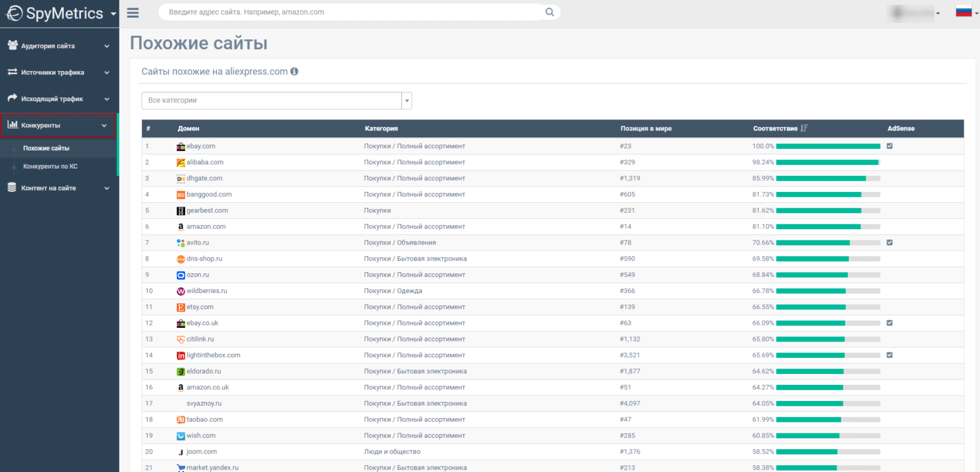Click the ozon.ru favicon
980x472 pixels.
pos(181,275)
